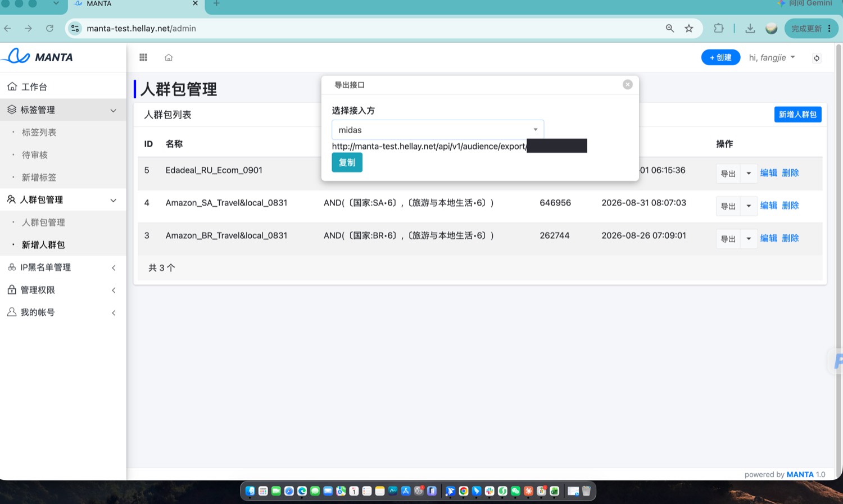This screenshot has width=843, height=504.
Task: Open a new browser tab
Action: pos(216,3)
